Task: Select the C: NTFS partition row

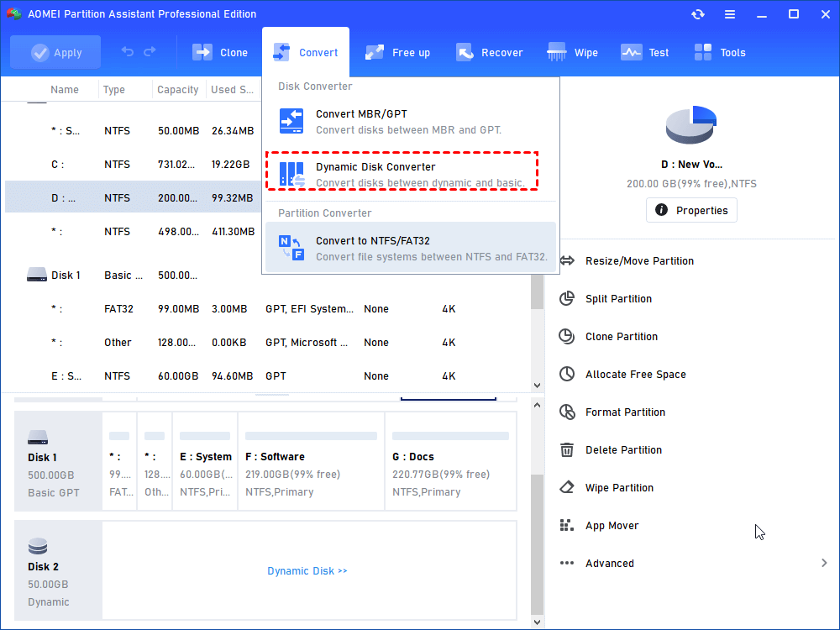Action: [134, 165]
